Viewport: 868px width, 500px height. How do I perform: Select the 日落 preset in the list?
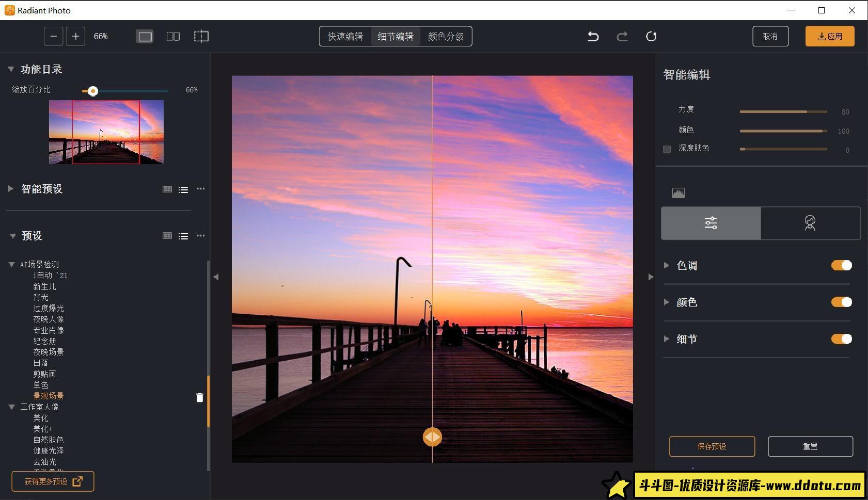pos(41,363)
